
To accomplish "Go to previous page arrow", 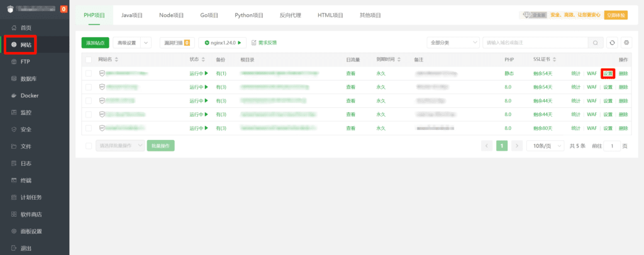I will (x=487, y=146).
